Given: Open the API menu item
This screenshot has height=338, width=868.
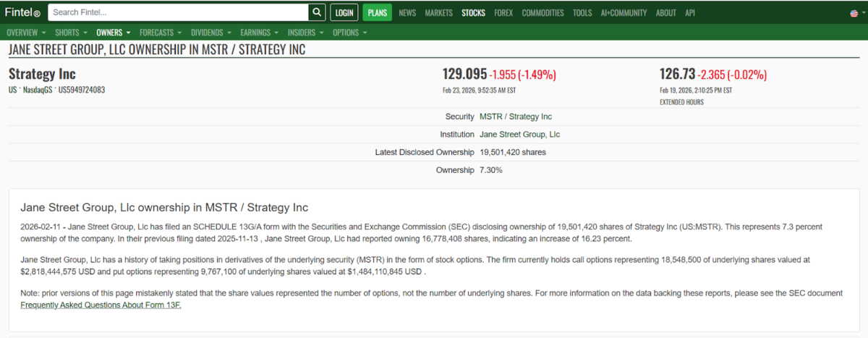Looking at the screenshot, I should [690, 13].
